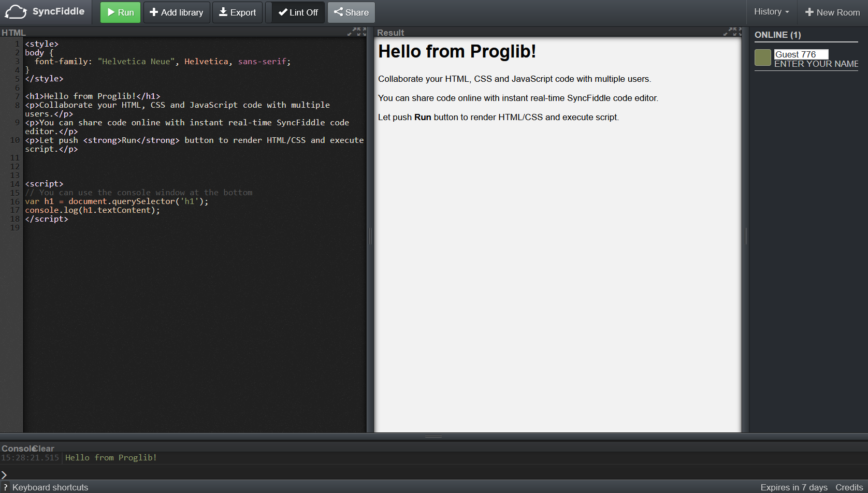The image size is (868, 493).
Task: Click the console timestamp 15:28:21.515
Action: coord(30,458)
